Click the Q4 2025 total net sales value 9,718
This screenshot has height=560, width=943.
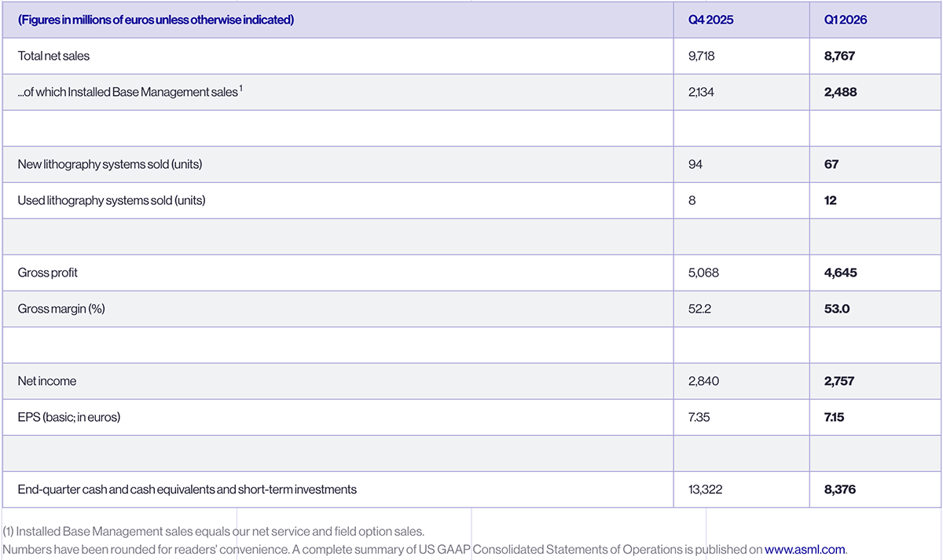[703, 57]
